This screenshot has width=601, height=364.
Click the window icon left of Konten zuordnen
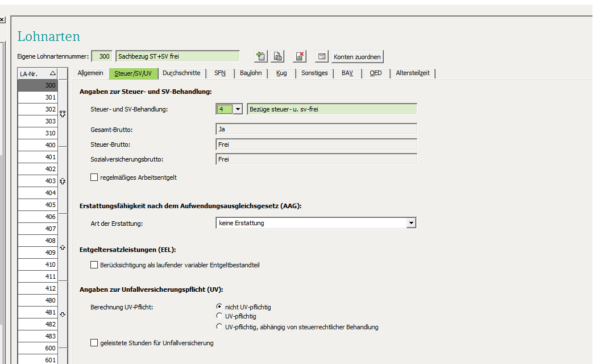coord(322,56)
